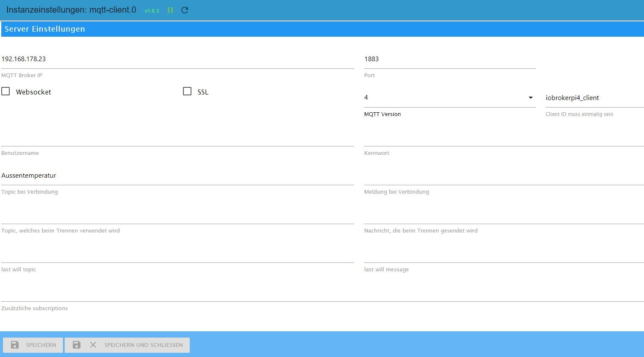The image size is (644, 357).
Task: Click the version label v1.6.3
Action: click(x=151, y=10)
